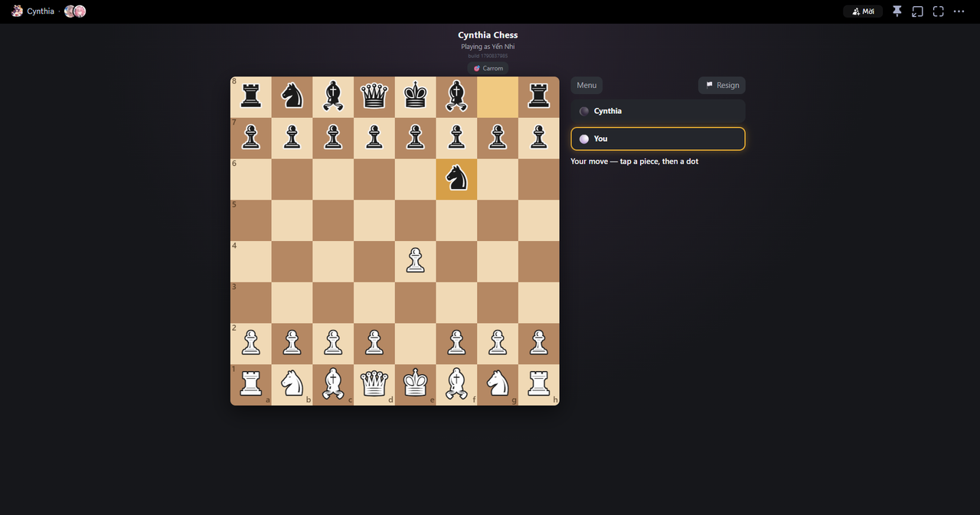The width and height of the screenshot is (980, 515).
Task: Resign the chess game
Action: (x=722, y=85)
